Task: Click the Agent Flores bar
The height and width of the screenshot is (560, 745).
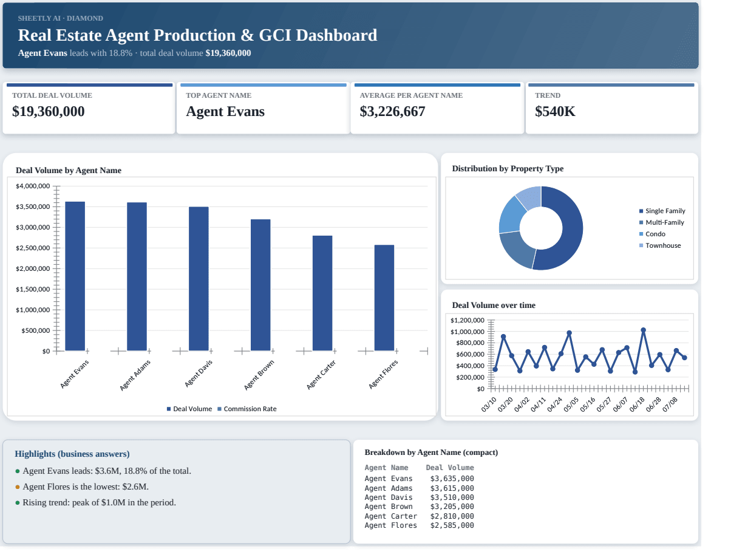Action: coord(384,298)
